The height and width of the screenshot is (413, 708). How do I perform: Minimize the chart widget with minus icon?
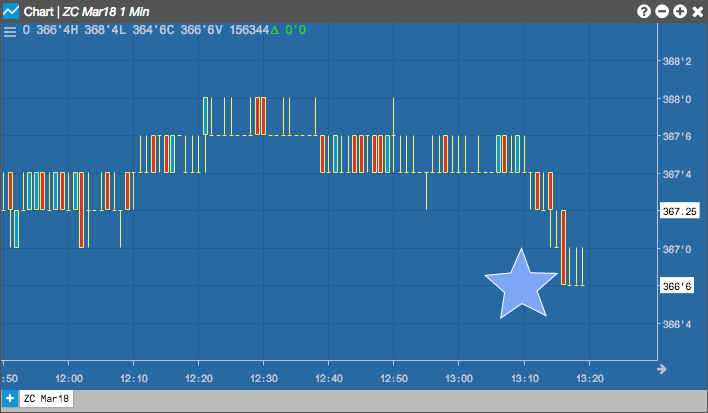point(661,11)
